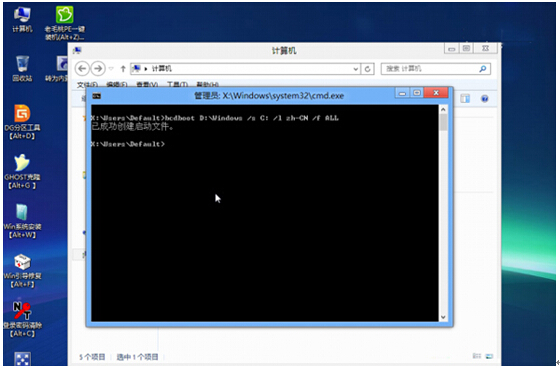Image resolution: width=560 pixels, height=368 pixels.
Task: Open Win系统安装 desktop icon
Action: 22,220
